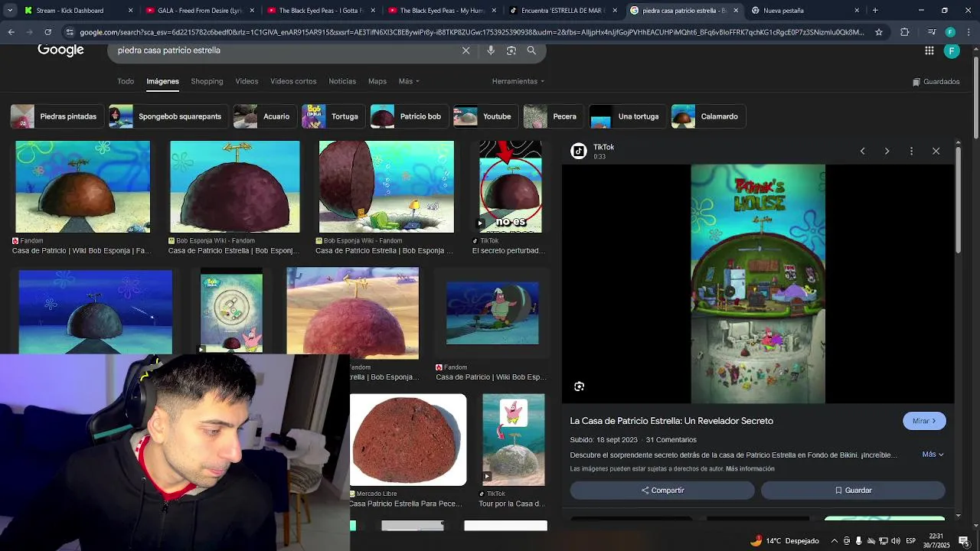Open the Videos results tab
Viewport: 980px width, 551px height.
pyautogui.click(x=247, y=81)
